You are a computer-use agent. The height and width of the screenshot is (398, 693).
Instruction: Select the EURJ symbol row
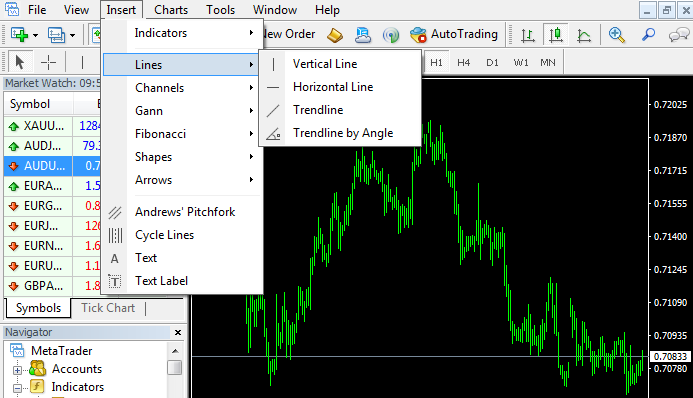click(52, 226)
